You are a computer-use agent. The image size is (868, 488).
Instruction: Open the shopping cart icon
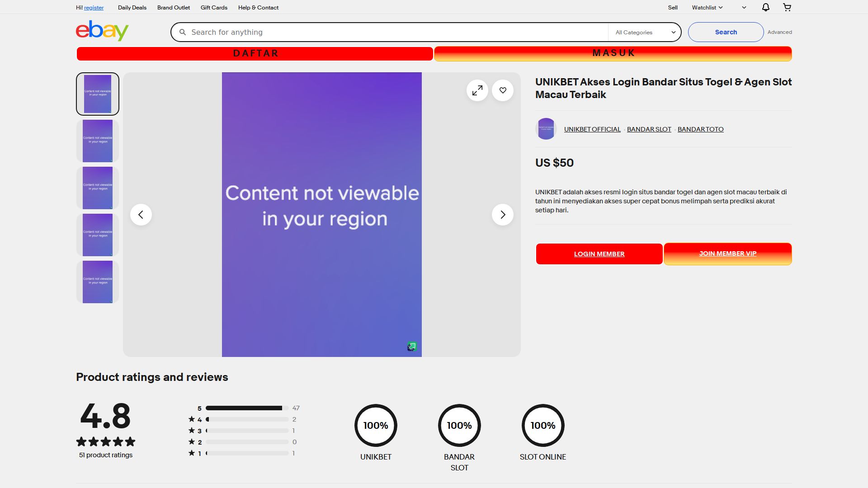tap(787, 7)
